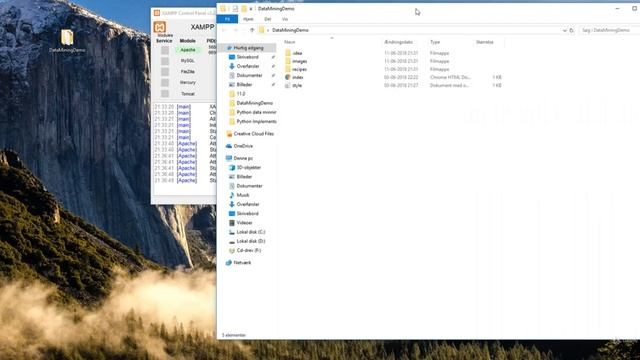Open Lokal disk (C:) drive
This screenshot has height=360, width=640.
coord(251,232)
